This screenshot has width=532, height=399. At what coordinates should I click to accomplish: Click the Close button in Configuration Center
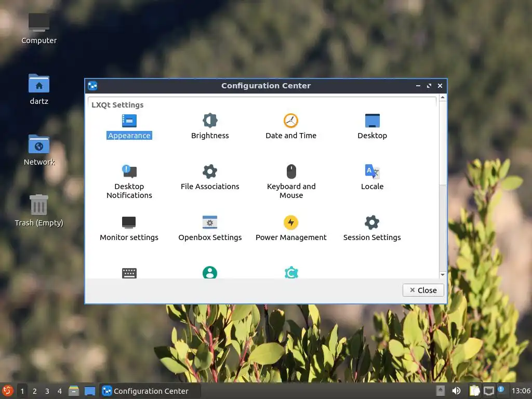pyautogui.click(x=423, y=290)
